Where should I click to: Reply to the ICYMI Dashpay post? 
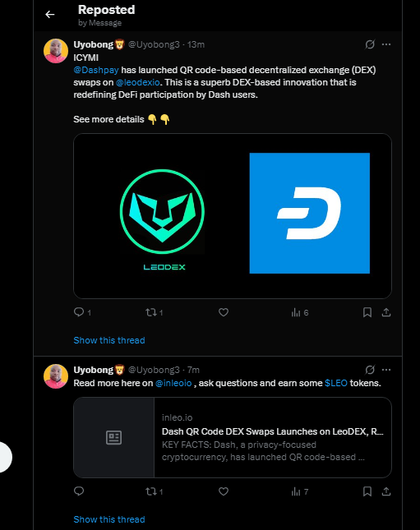pos(82,312)
